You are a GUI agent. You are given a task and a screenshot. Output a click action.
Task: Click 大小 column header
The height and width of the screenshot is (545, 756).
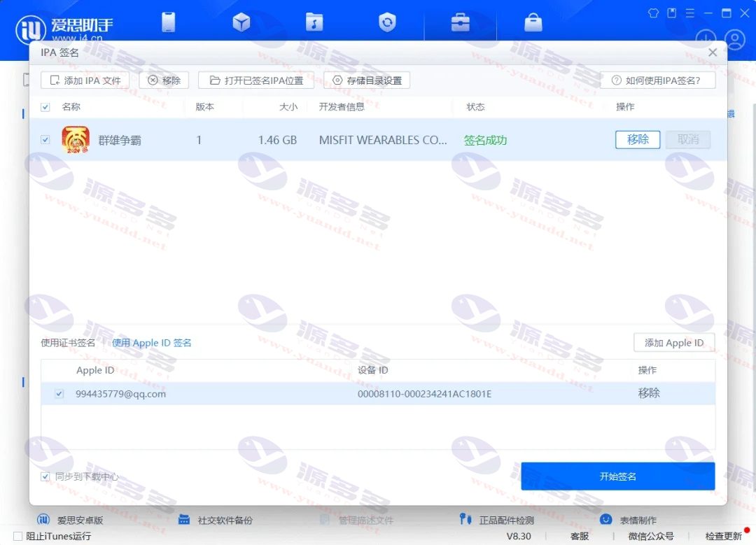(288, 107)
